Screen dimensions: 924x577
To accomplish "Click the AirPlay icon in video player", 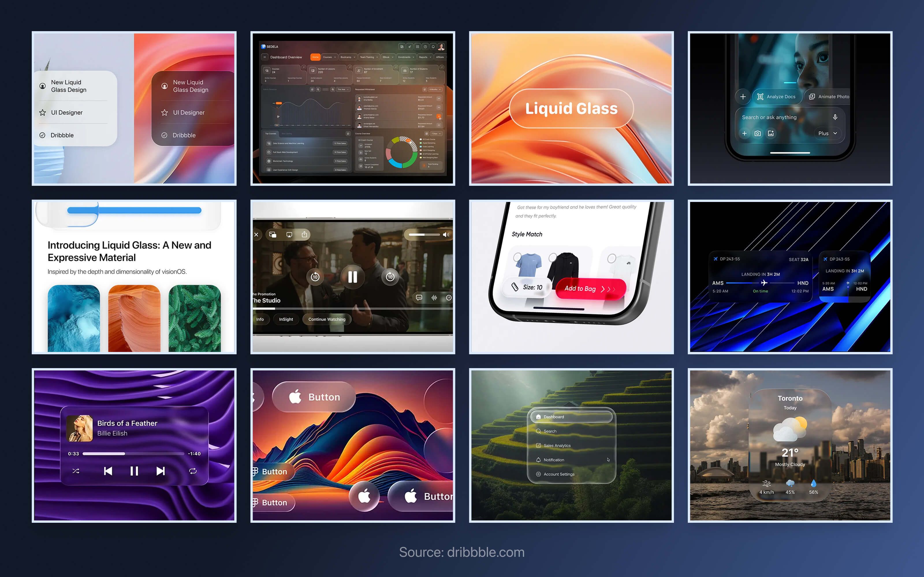I will coord(289,234).
